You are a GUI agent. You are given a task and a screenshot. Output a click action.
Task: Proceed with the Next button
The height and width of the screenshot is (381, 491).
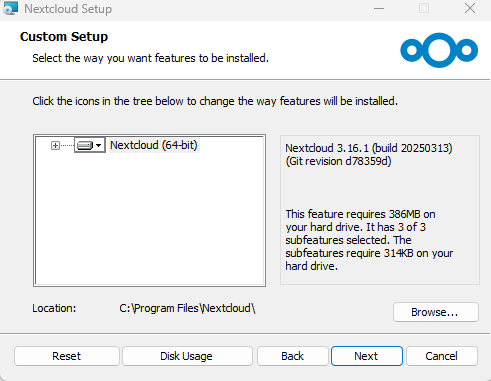point(367,356)
